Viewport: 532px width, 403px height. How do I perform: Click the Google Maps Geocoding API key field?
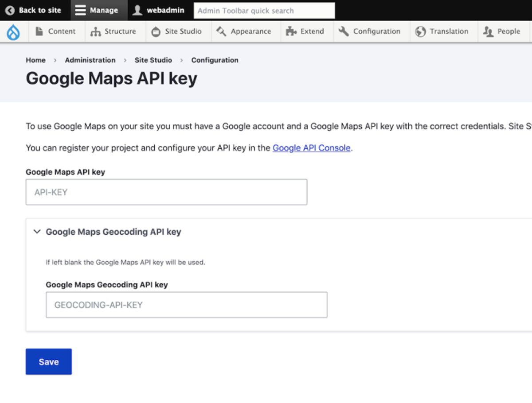coord(186,305)
